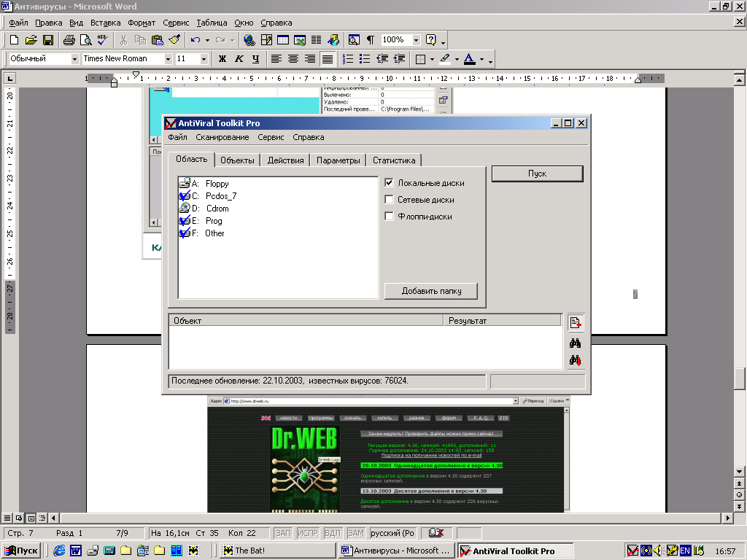747x560 pixels.
Task: Insert a hyperlink with the globe icon
Action: click(x=249, y=40)
